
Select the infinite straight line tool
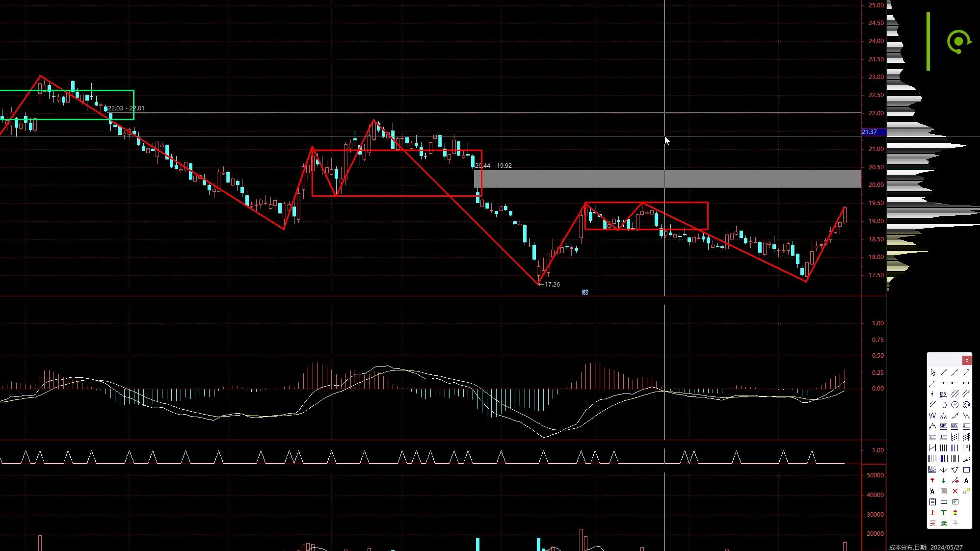pos(955,372)
